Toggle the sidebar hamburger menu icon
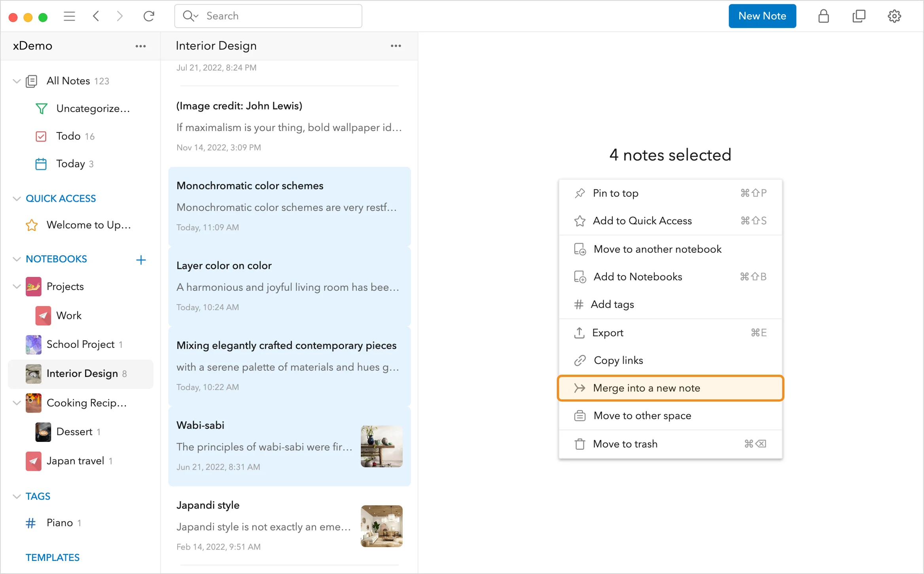The height and width of the screenshot is (574, 924). tap(69, 16)
